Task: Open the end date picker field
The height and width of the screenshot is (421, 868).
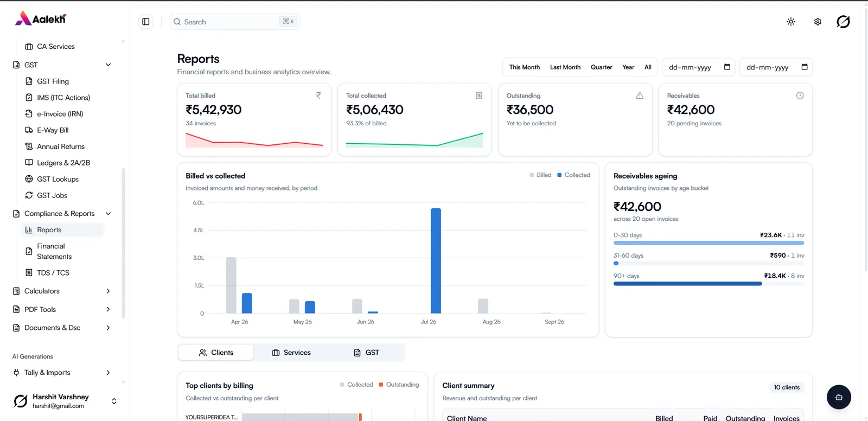Action: click(776, 67)
